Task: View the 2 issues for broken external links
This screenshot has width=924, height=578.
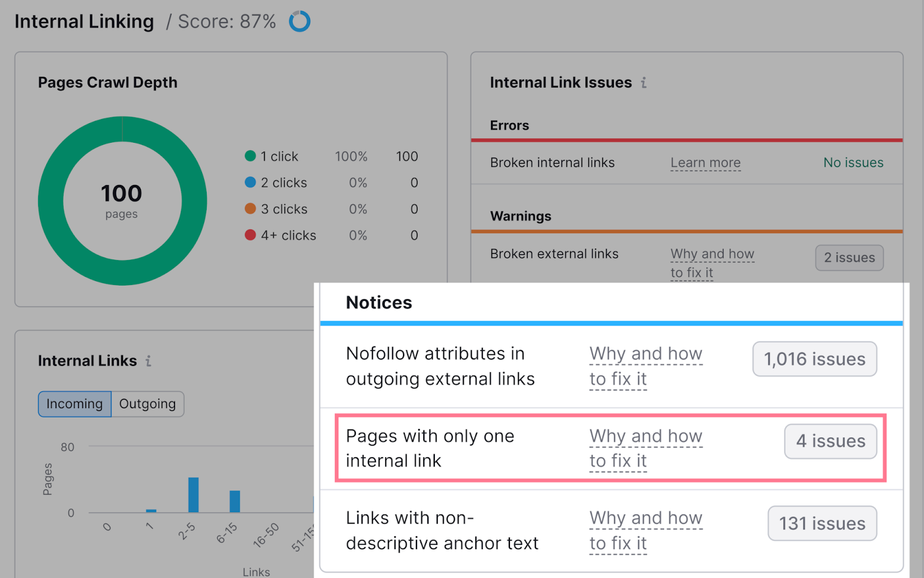Action: coord(849,258)
